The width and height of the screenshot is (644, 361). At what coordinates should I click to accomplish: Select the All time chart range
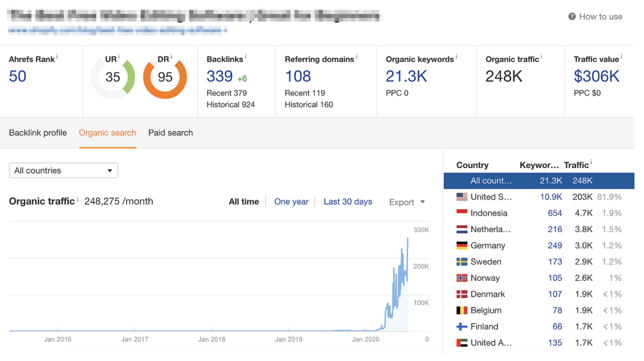(244, 202)
